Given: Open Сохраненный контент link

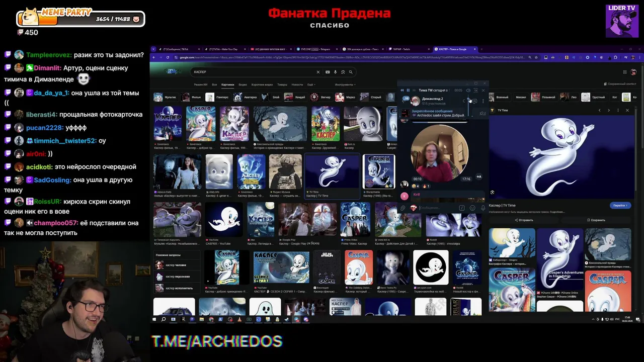Looking at the screenshot, I should [x=620, y=84].
